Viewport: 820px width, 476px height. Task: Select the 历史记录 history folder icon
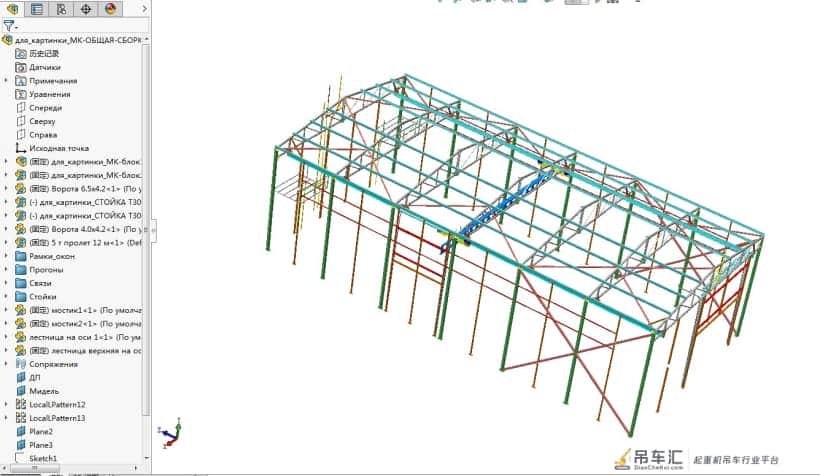[21, 53]
